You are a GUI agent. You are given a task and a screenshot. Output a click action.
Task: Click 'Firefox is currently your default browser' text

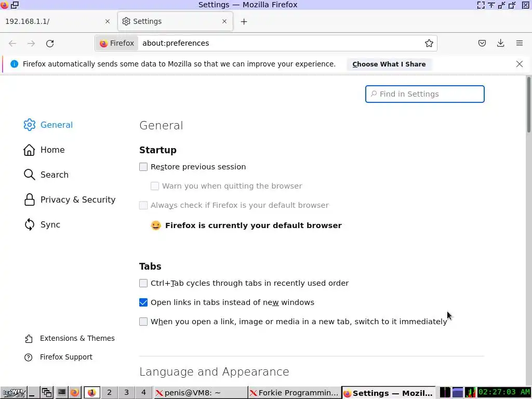pos(253,225)
